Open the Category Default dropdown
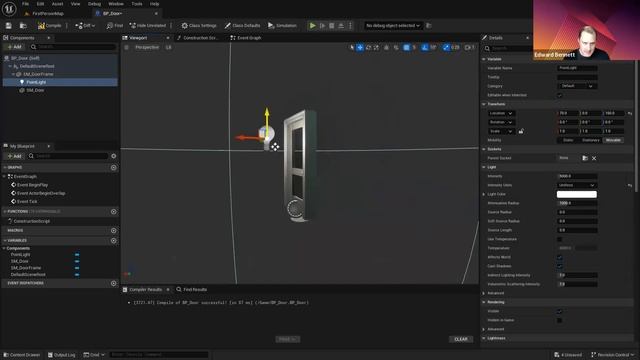The width and height of the screenshot is (640, 360). point(577,86)
